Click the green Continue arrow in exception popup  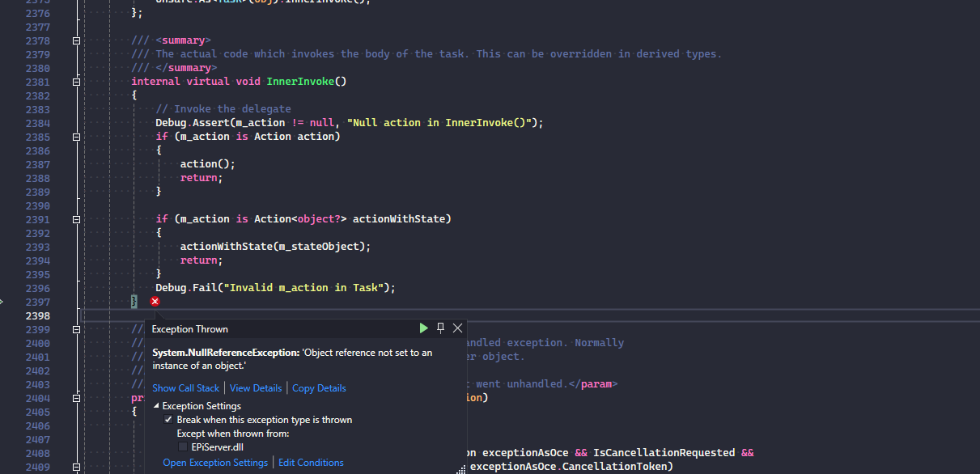tap(423, 328)
